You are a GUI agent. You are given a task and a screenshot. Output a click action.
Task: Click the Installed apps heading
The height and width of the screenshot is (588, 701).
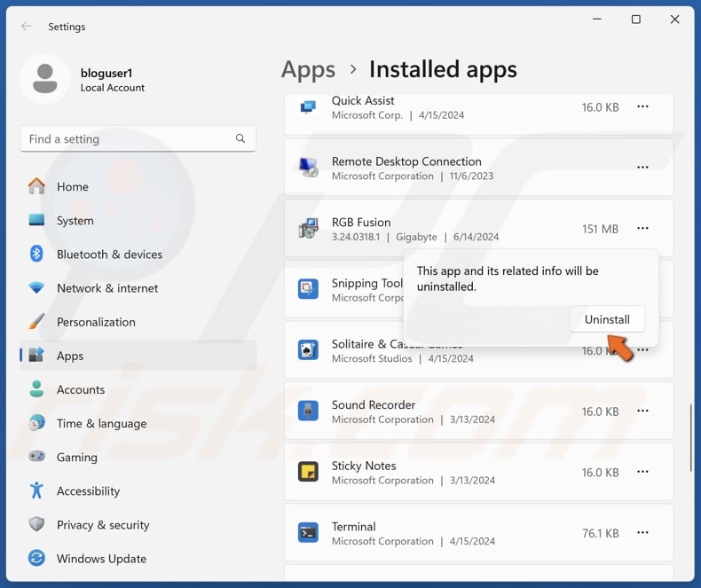point(443,70)
